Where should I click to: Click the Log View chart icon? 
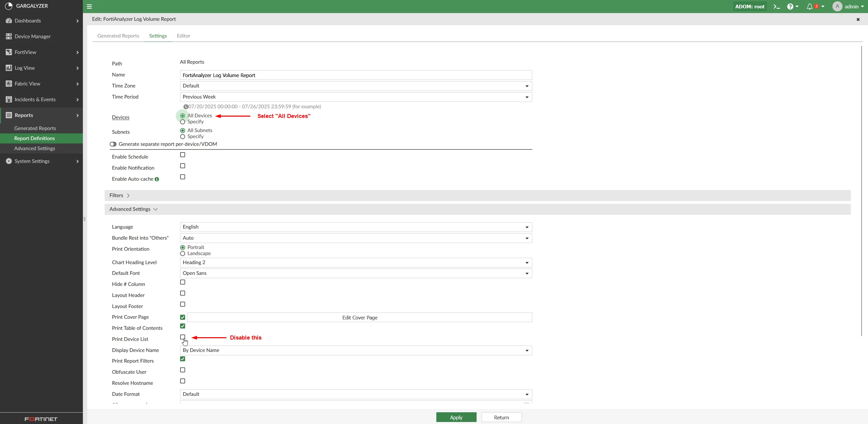tap(9, 68)
